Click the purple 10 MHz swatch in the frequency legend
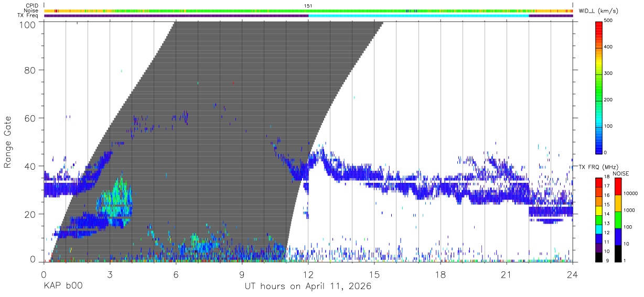Screen dimensions: 644x297 pyautogui.click(x=598, y=248)
